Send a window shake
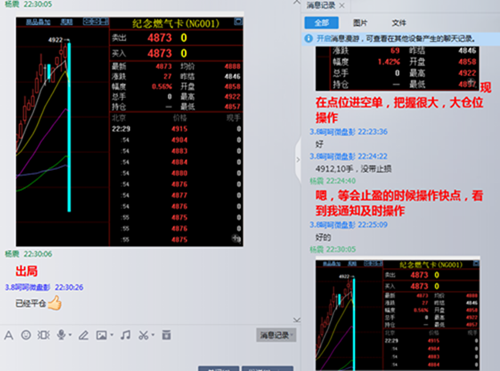 pyautogui.click(x=43, y=335)
